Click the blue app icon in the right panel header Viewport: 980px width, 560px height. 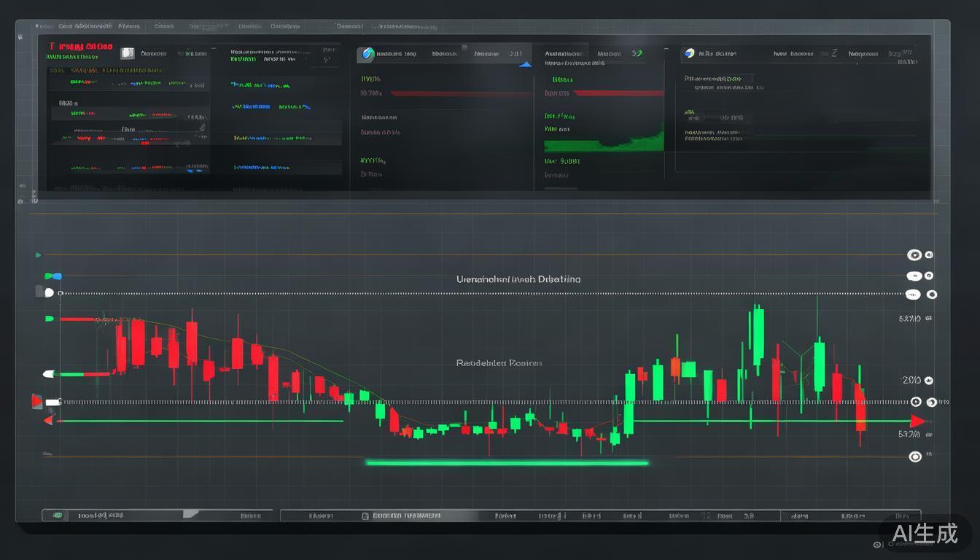point(688,52)
